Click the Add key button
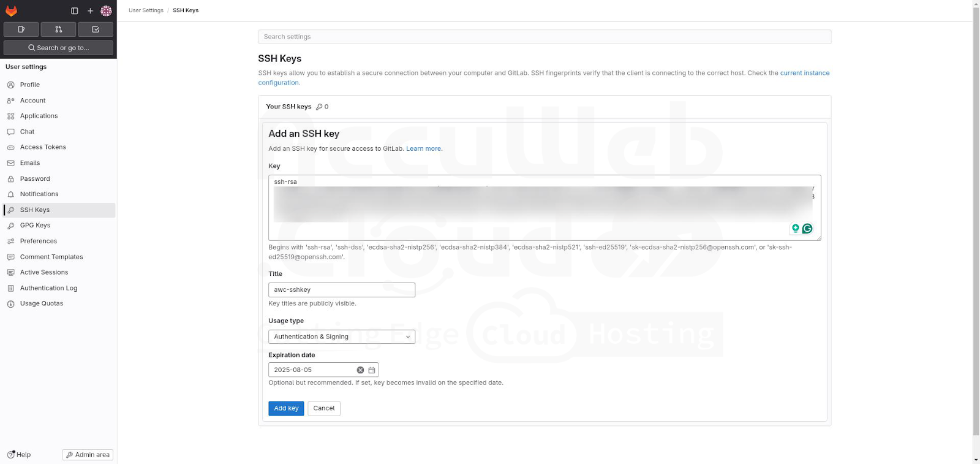Viewport: 980px width, 464px height. (286, 408)
